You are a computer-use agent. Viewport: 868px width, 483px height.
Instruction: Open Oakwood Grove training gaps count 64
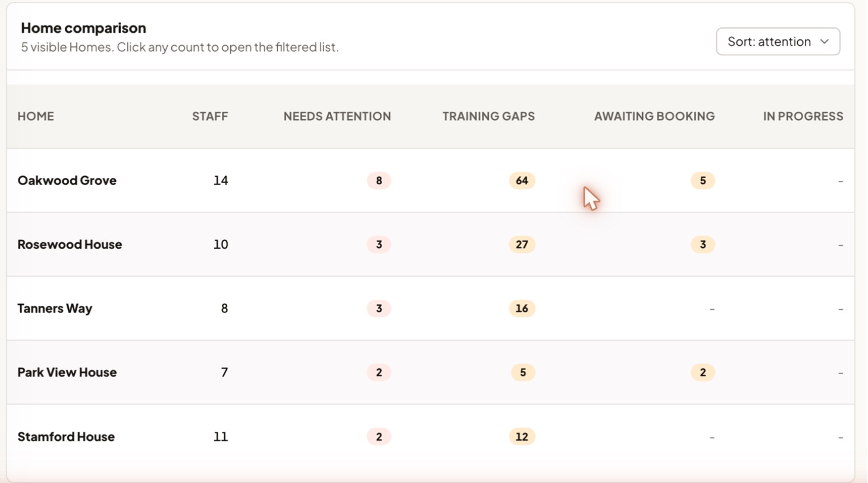point(522,181)
